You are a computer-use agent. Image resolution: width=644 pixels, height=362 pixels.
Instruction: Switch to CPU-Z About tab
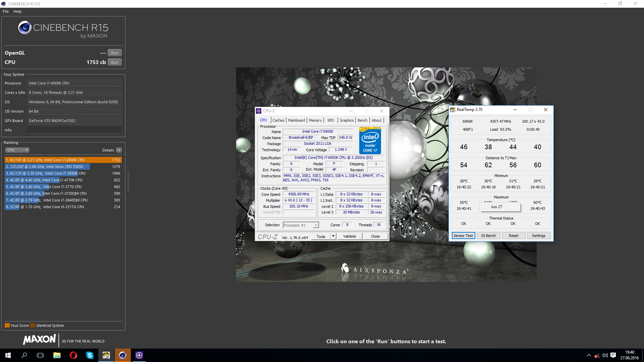coord(377,120)
